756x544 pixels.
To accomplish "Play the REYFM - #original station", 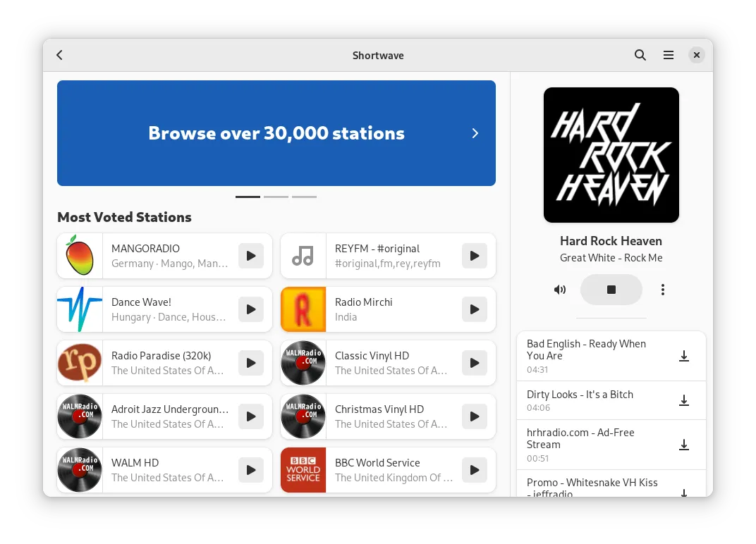I will pos(474,256).
